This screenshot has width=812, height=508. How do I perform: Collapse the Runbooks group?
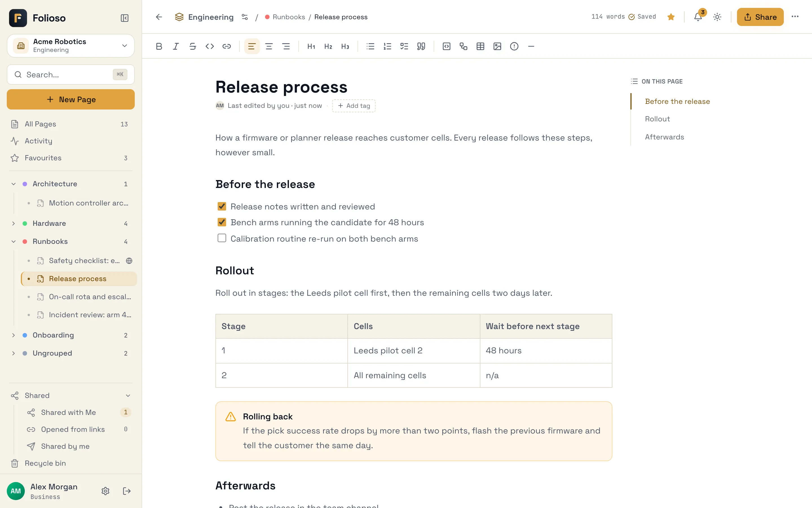14,242
